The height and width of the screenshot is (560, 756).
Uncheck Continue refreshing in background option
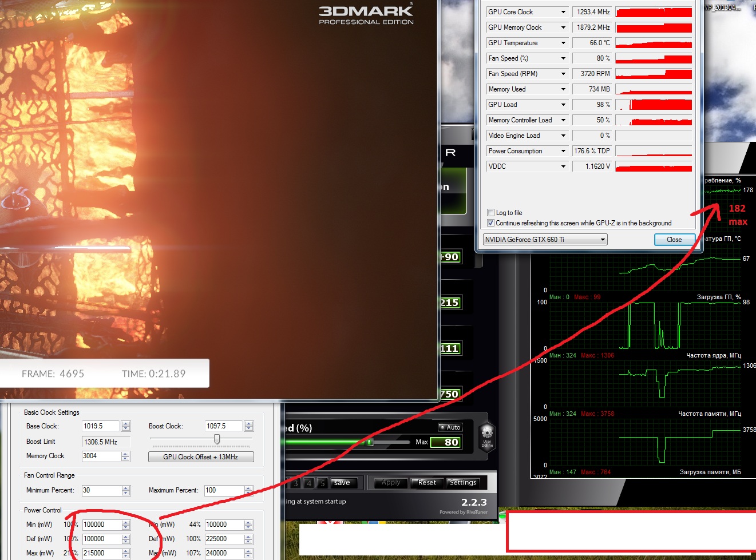click(490, 223)
